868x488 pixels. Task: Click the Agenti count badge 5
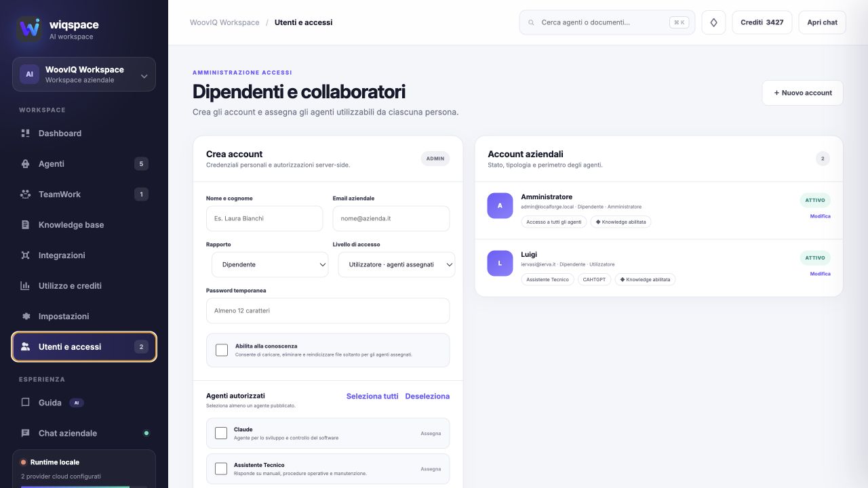pyautogui.click(x=141, y=164)
